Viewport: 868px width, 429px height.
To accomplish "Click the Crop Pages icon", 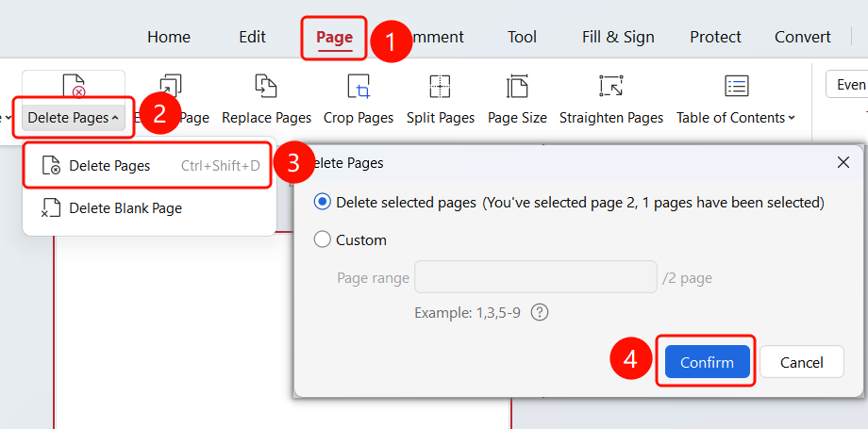I will click(359, 87).
